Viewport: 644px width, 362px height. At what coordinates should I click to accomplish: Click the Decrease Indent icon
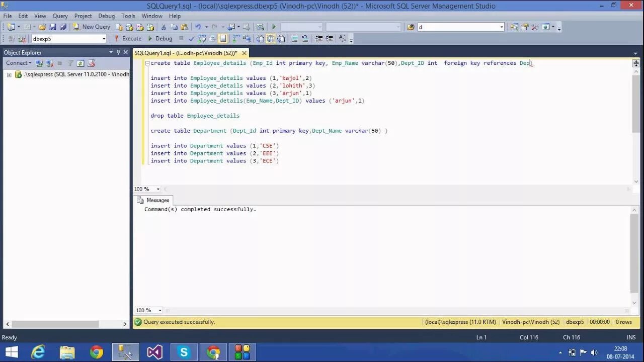319,38
